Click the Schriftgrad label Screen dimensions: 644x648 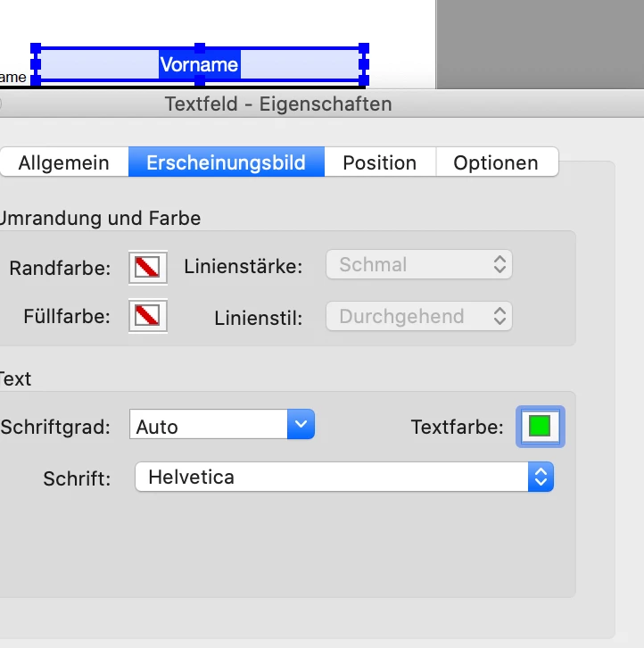coord(56,427)
